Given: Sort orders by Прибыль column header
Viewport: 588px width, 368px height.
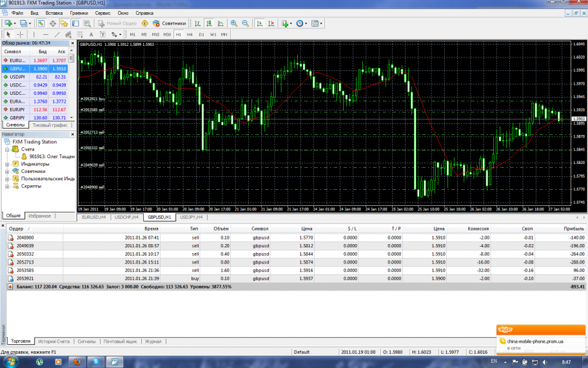Looking at the screenshot, I should pyautogui.click(x=573, y=229).
